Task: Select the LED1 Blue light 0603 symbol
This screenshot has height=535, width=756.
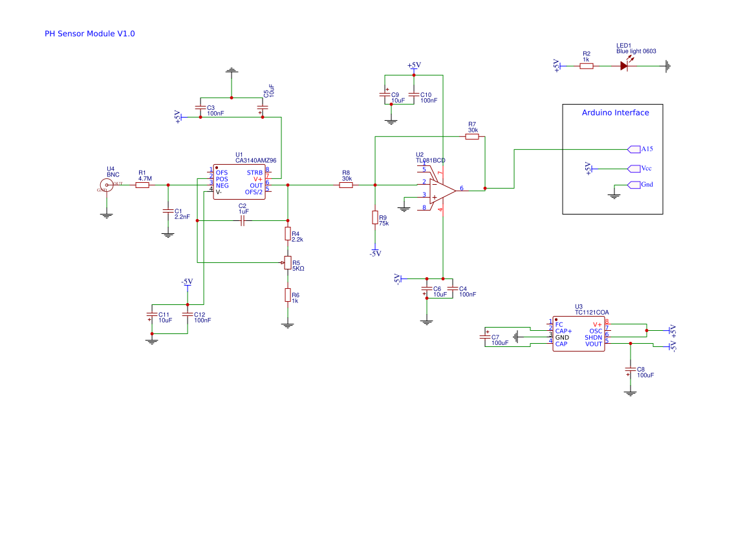Action: click(x=625, y=65)
